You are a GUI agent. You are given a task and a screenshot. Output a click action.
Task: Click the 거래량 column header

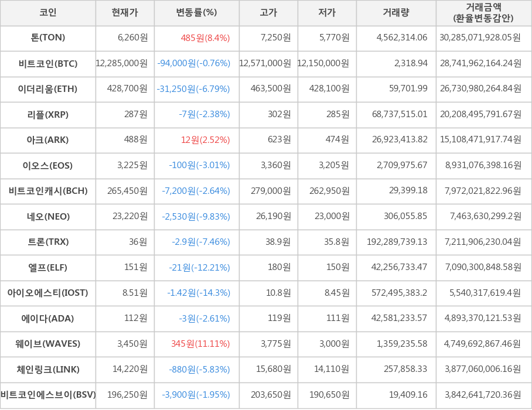pos(396,13)
